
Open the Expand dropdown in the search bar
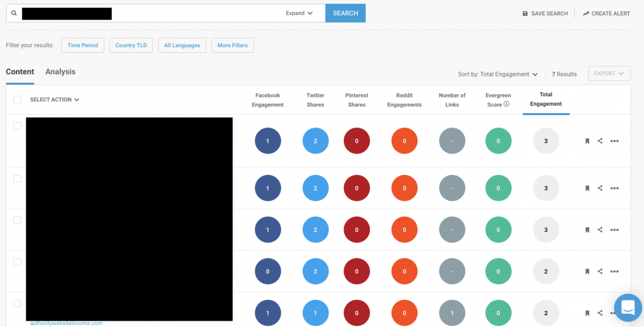[299, 13]
